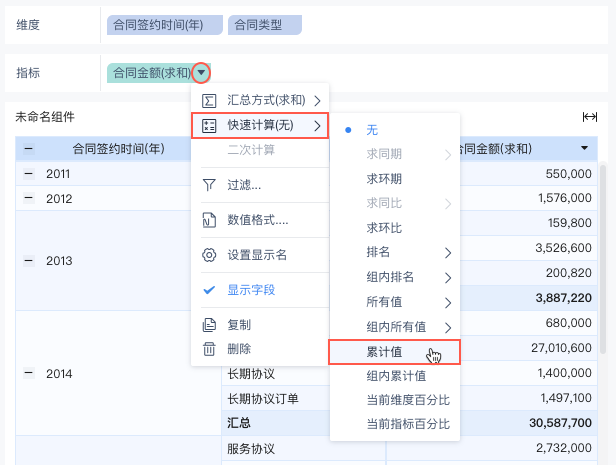Click the copy icon in menu
Image resolution: width=616 pixels, height=465 pixels.
209,325
